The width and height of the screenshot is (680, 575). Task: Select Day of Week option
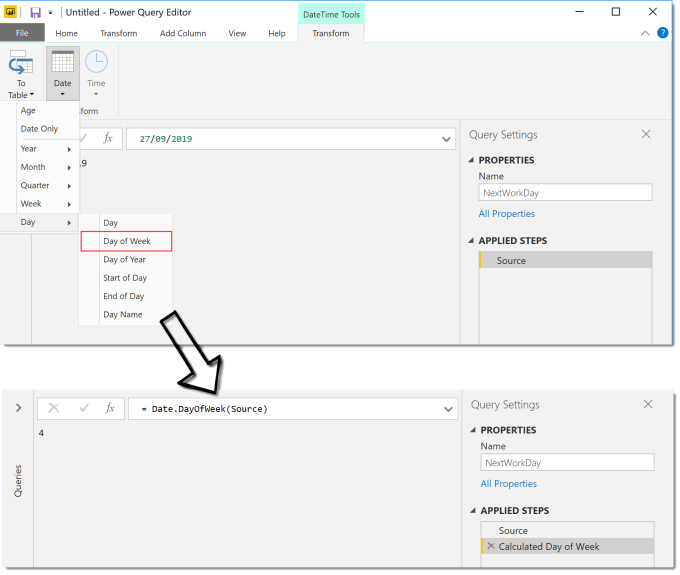(126, 241)
